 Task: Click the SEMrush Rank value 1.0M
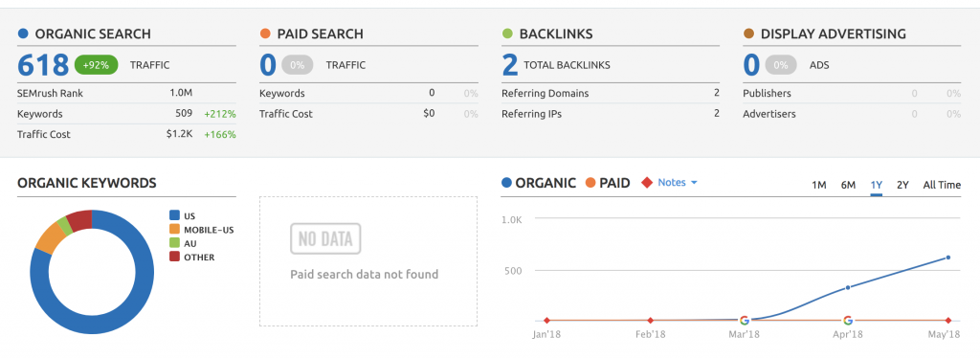[181, 93]
